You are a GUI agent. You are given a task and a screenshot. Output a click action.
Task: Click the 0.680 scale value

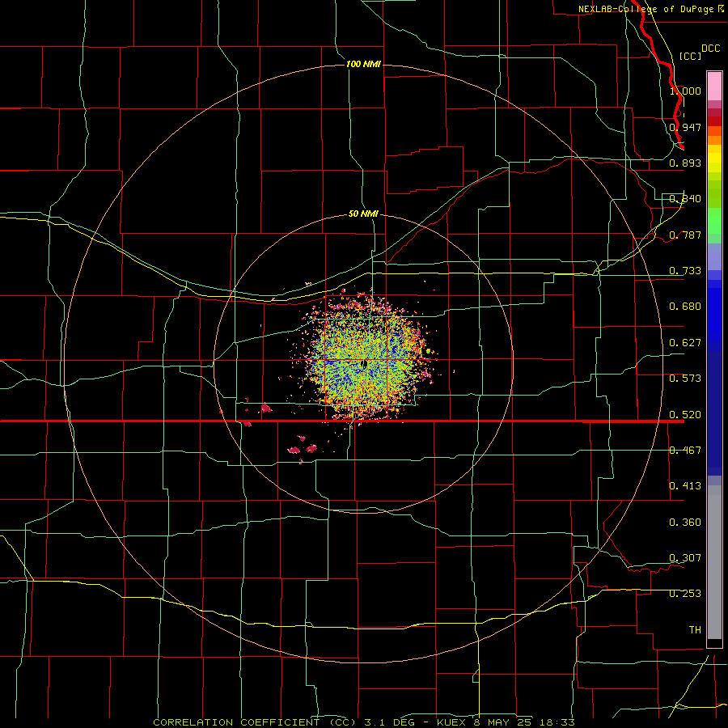[x=685, y=307]
